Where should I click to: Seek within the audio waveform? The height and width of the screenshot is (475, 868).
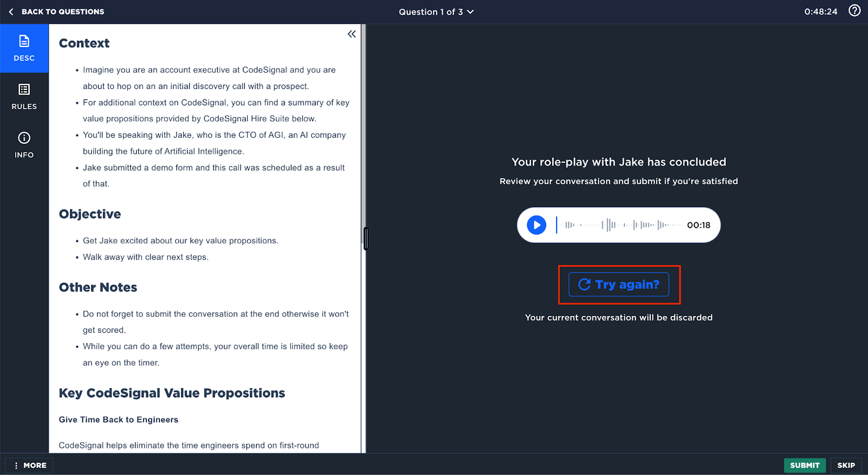click(x=619, y=225)
